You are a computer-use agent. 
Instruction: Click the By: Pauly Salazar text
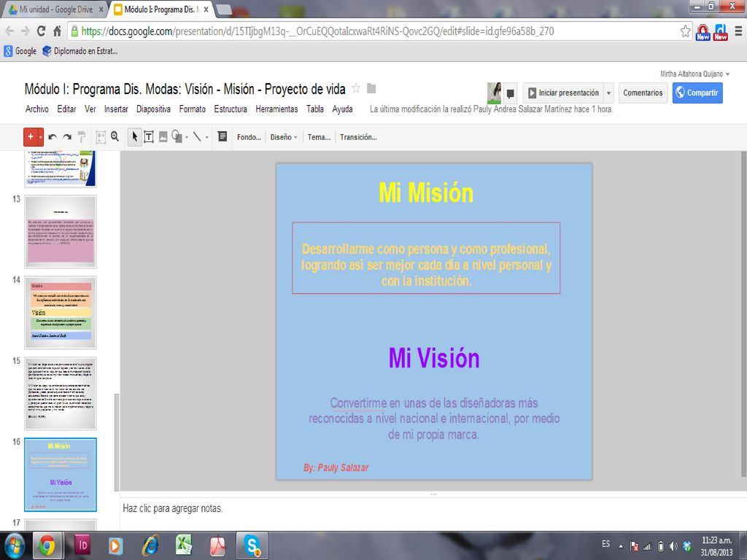click(x=336, y=467)
